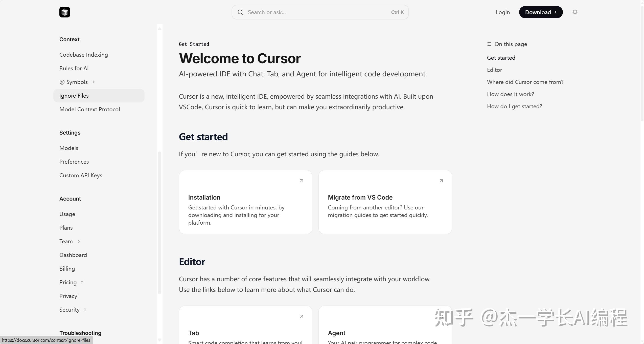Open Pricing via its external link icon
Screen dimensions: 644x344
pos(81,282)
